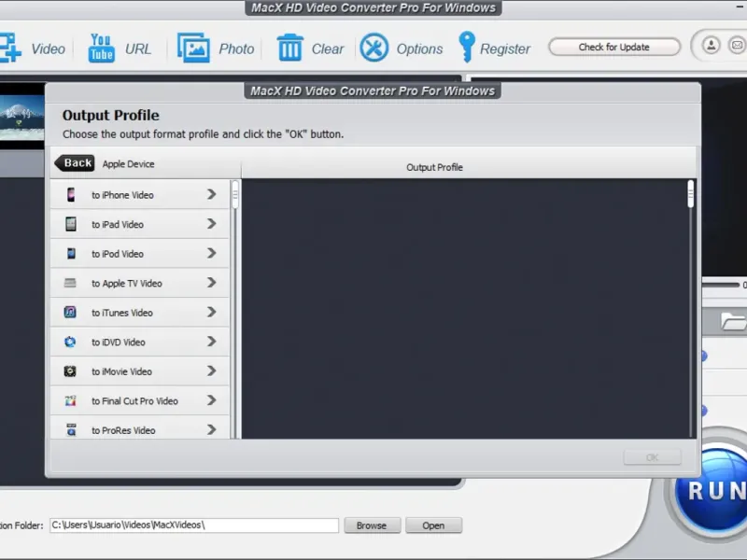Select the "to Apple TV Video" text
The image size is (747, 560).
(127, 284)
